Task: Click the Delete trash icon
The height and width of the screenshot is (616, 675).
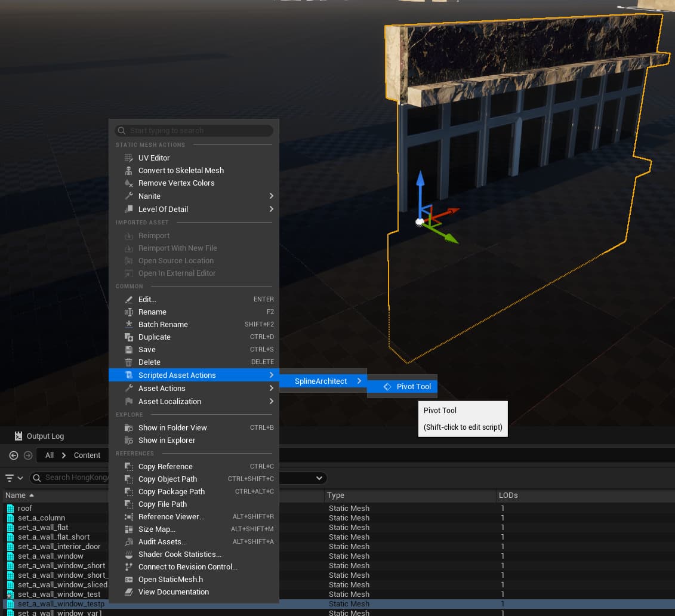Action: click(128, 362)
